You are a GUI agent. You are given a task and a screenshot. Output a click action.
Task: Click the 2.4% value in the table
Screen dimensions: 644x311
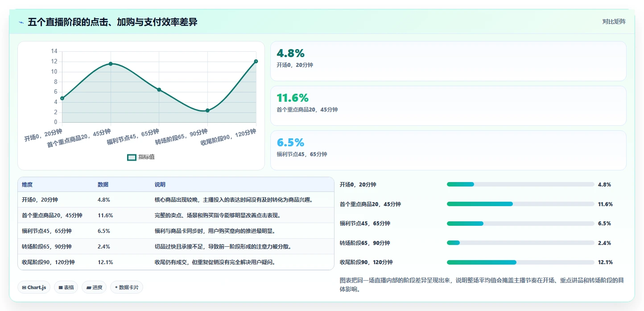[x=104, y=247]
